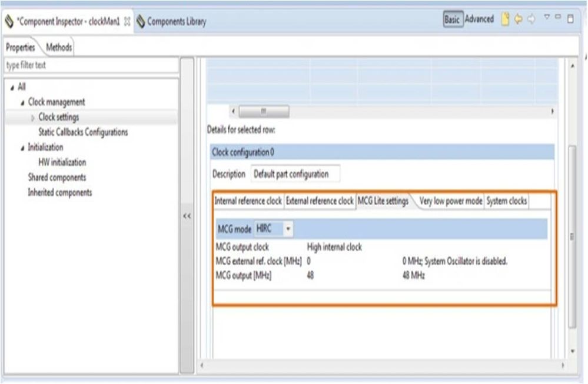This screenshot has height=384, width=588.
Task: Click the type filter text field
Action: tap(91, 65)
